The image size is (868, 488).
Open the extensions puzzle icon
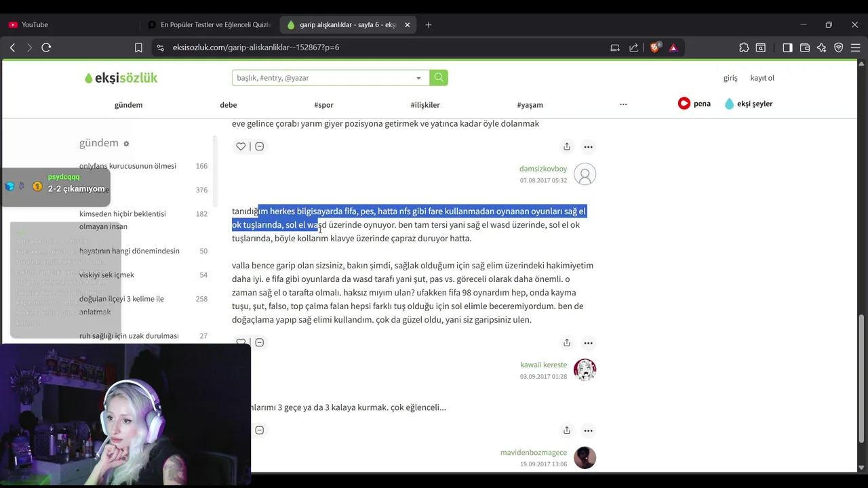744,47
